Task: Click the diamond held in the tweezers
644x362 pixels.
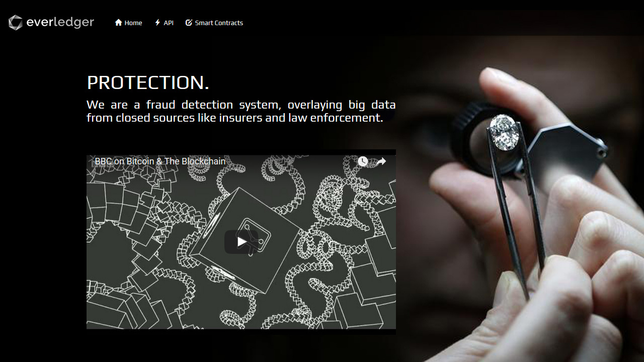Action: (505, 132)
